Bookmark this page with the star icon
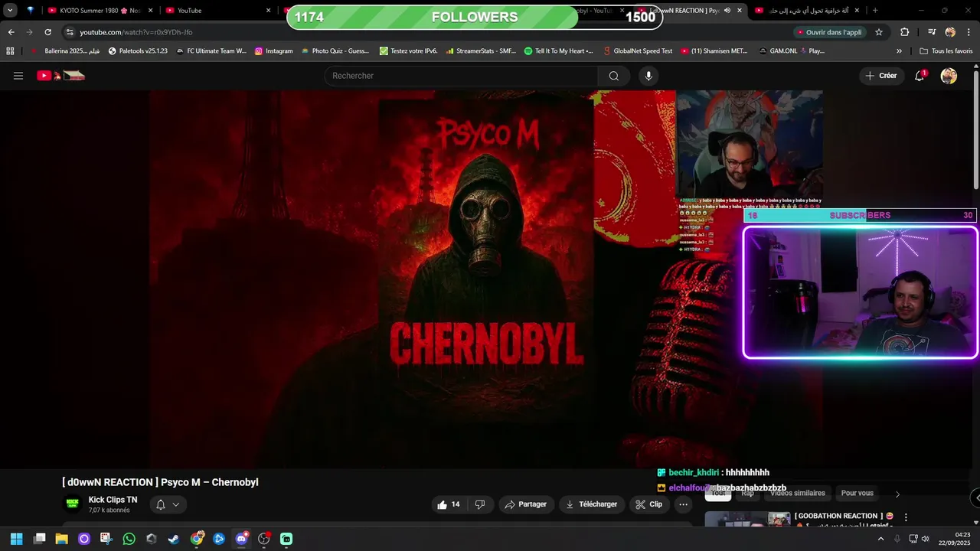This screenshot has width=980, height=551. click(879, 32)
